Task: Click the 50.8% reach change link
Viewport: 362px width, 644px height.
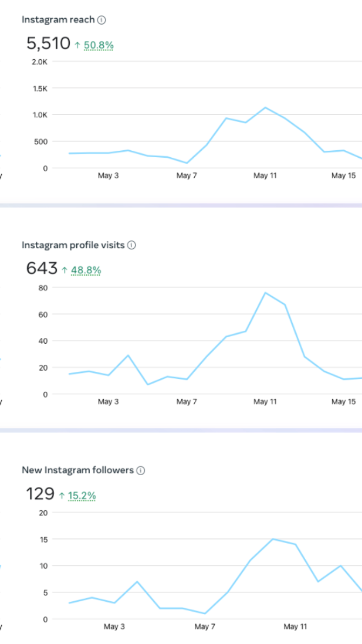Action: [x=99, y=45]
